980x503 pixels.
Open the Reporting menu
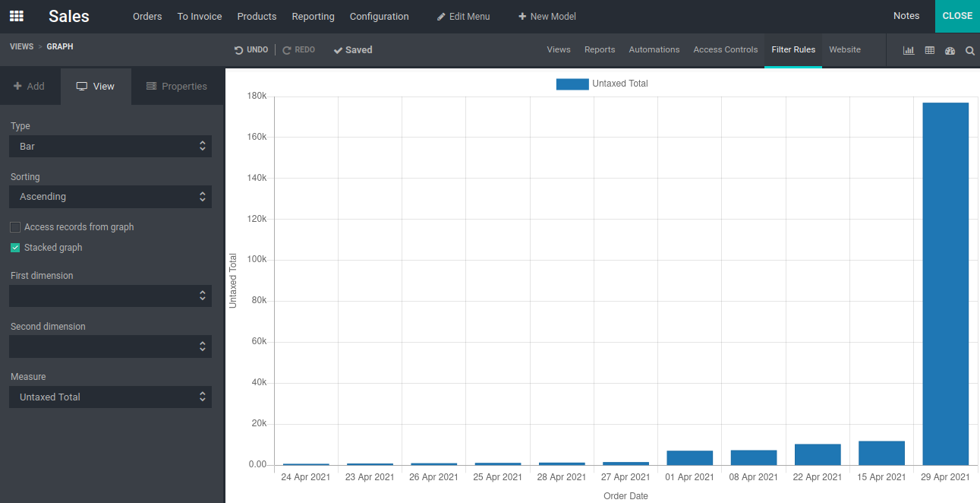coord(313,16)
